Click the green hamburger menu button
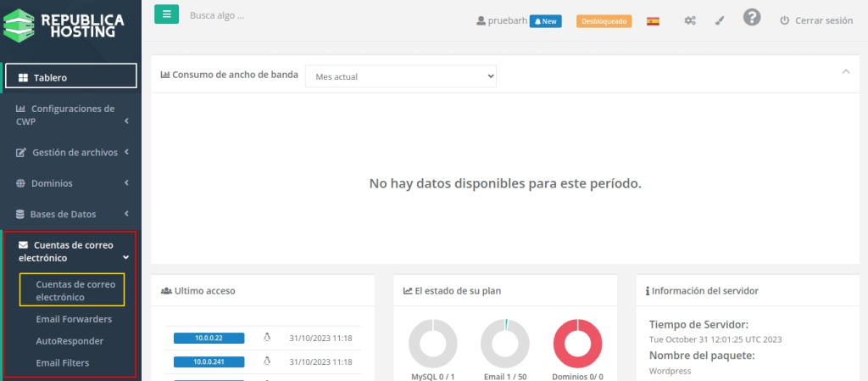The height and width of the screenshot is (381, 868). (x=166, y=14)
